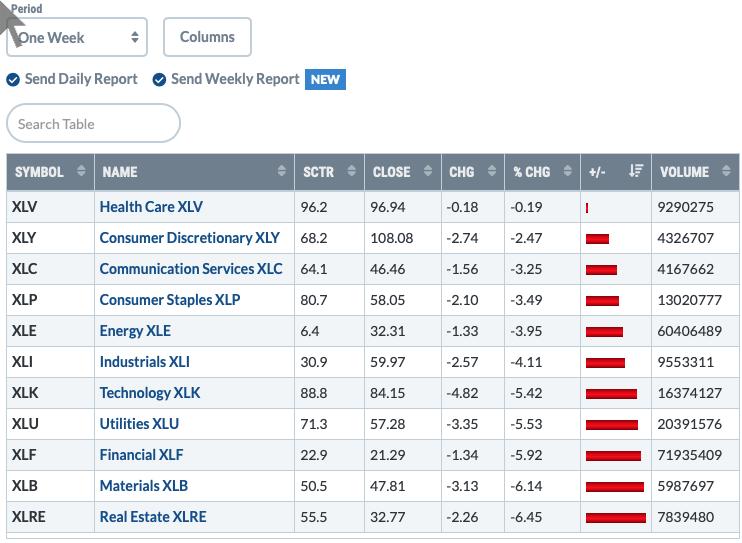Select volume 71935409 in XLF row
The width and height of the screenshot is (742, 543).
pyautogui.click(x=689, y=455)
